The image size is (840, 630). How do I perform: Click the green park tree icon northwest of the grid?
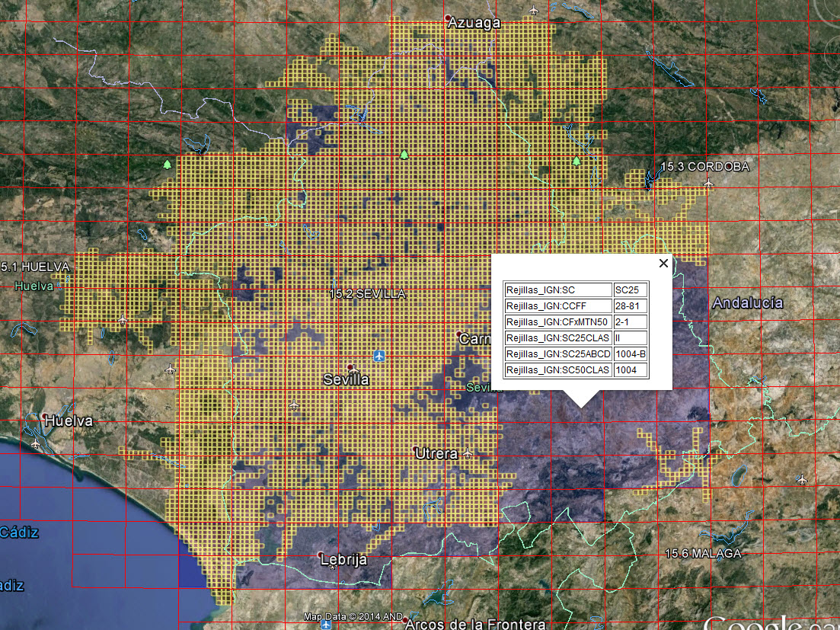167,164
